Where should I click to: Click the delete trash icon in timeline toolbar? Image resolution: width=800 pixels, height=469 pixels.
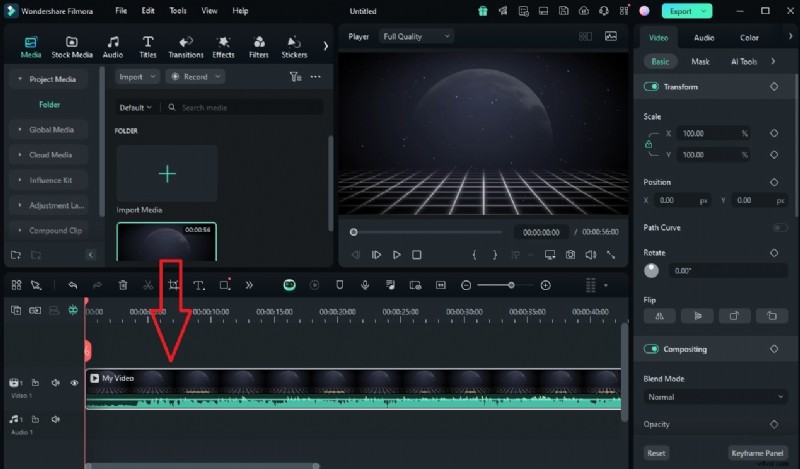coord(123,285)
